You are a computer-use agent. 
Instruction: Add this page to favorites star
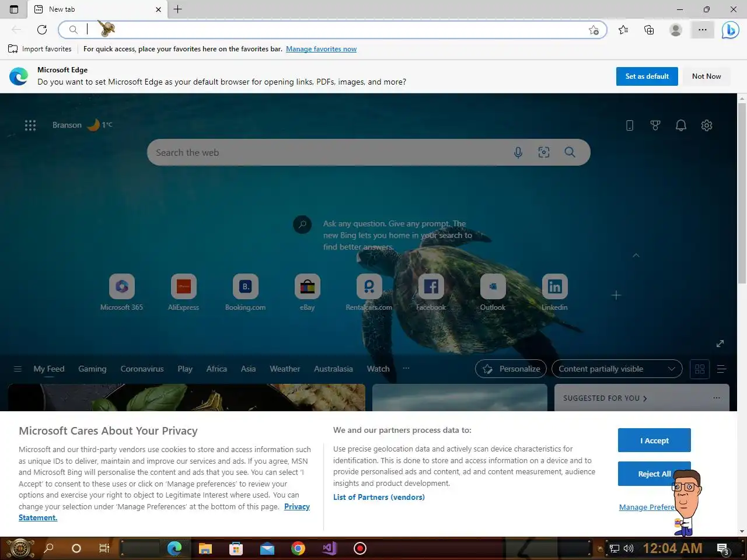point(594,30)
